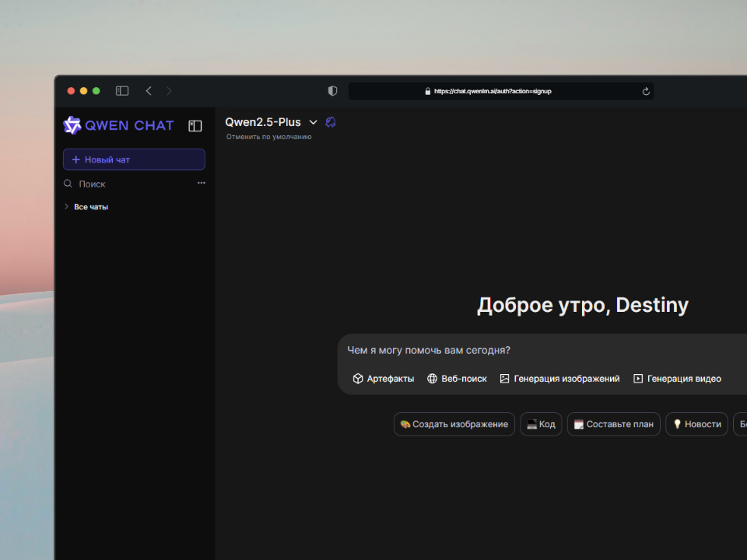
Task: Click the purple icon beside model name
Action: pos(331,122)
